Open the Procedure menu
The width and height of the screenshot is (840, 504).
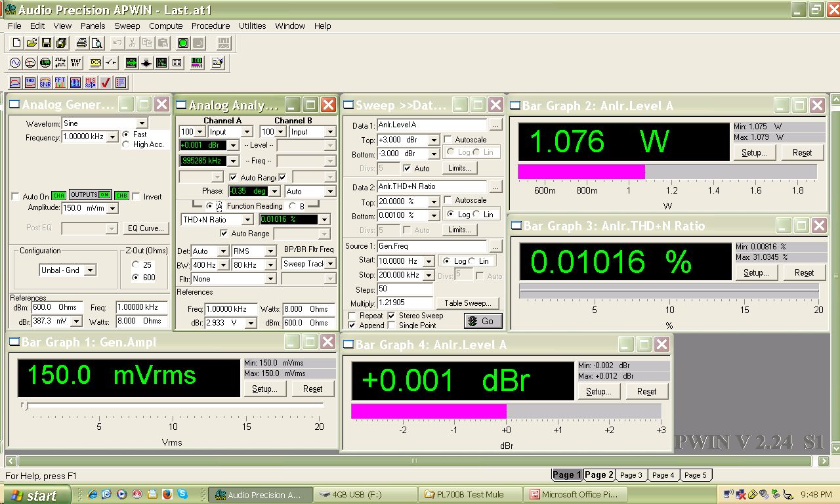(211, 26)
